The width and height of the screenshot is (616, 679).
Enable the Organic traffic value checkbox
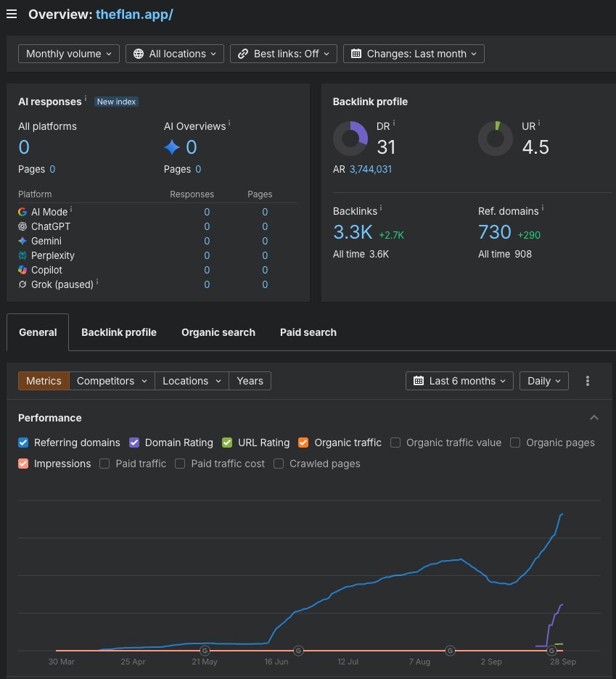[x=395, y=443]
